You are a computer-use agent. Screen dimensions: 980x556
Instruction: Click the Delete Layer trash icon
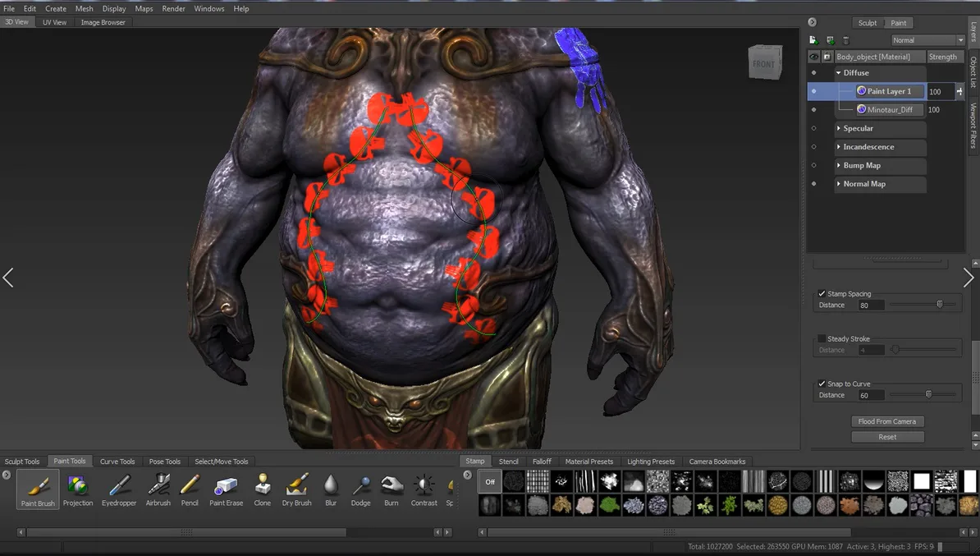845,40
